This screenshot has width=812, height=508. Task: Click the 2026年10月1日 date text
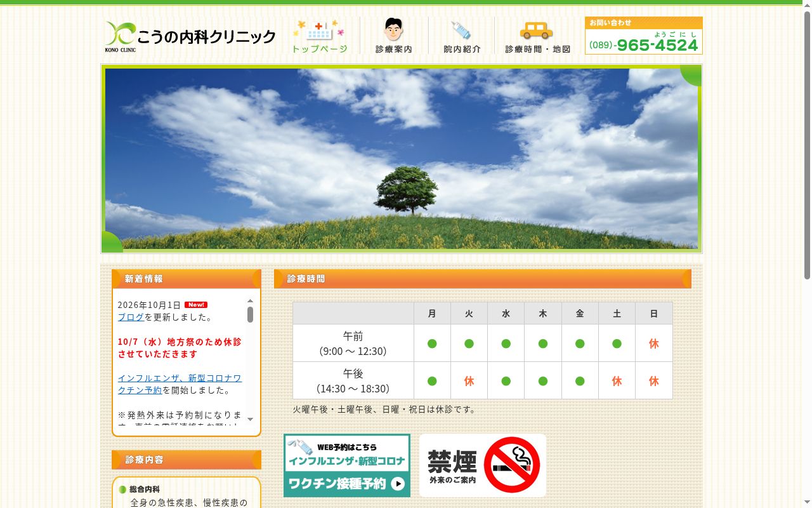pos(149,305)
